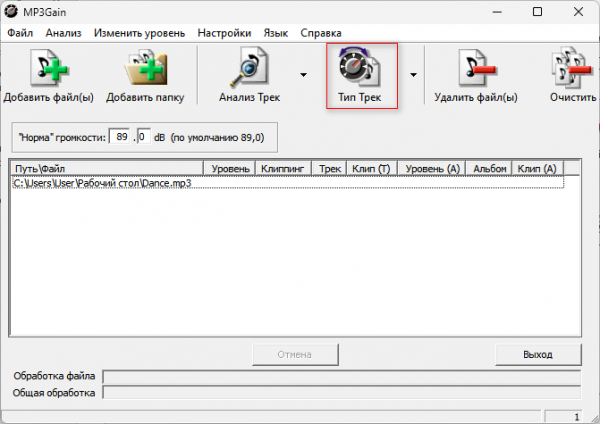This screenshot has height=424, width=600.
Task: Click Удалить файл(ы) remove icon
Action: tap(476, 68)
